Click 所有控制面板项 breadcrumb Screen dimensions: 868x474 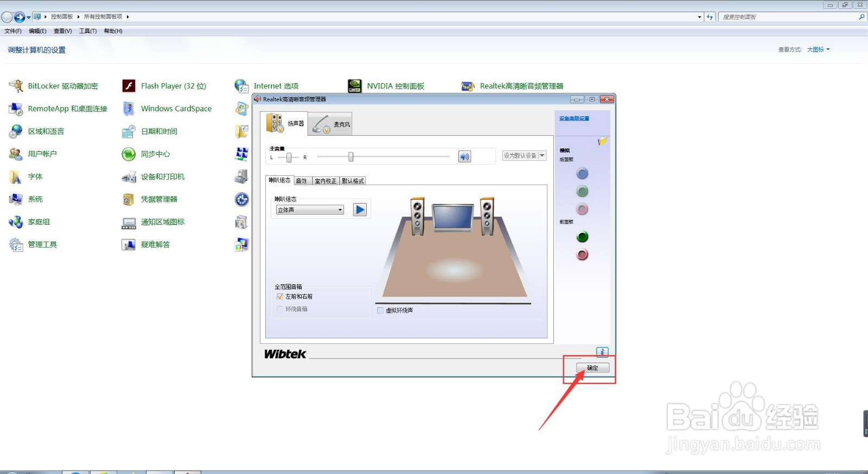(x=103, y=17)
